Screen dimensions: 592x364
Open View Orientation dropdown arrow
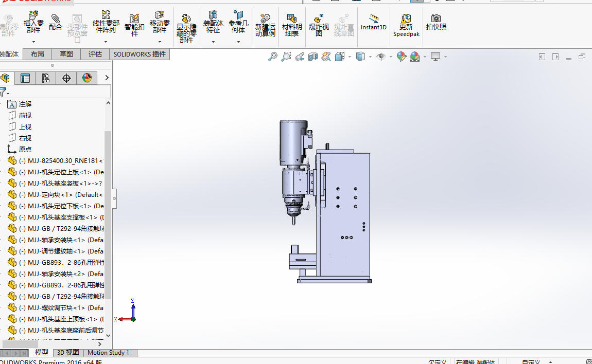click(350, 57)
